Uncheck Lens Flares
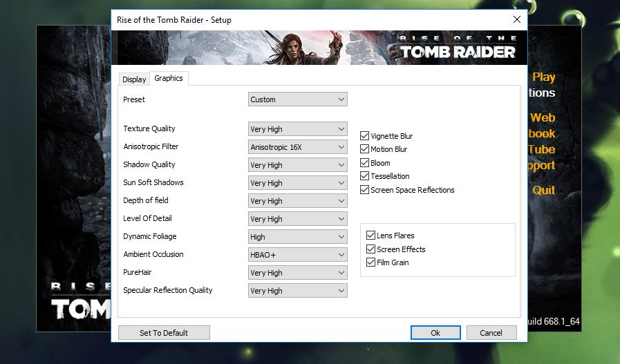 tap(370, 235)
